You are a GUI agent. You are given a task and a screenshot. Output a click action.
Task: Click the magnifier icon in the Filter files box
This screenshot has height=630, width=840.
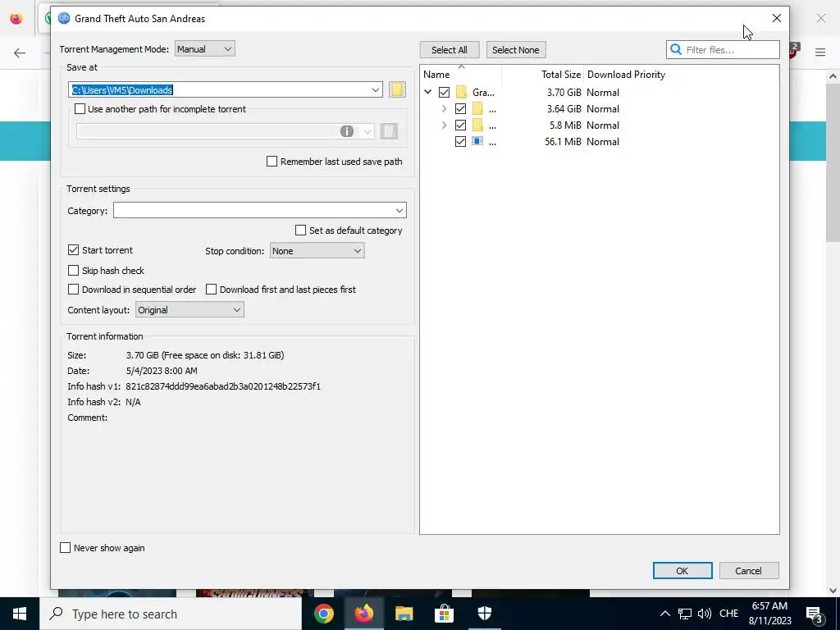point(676,49)
